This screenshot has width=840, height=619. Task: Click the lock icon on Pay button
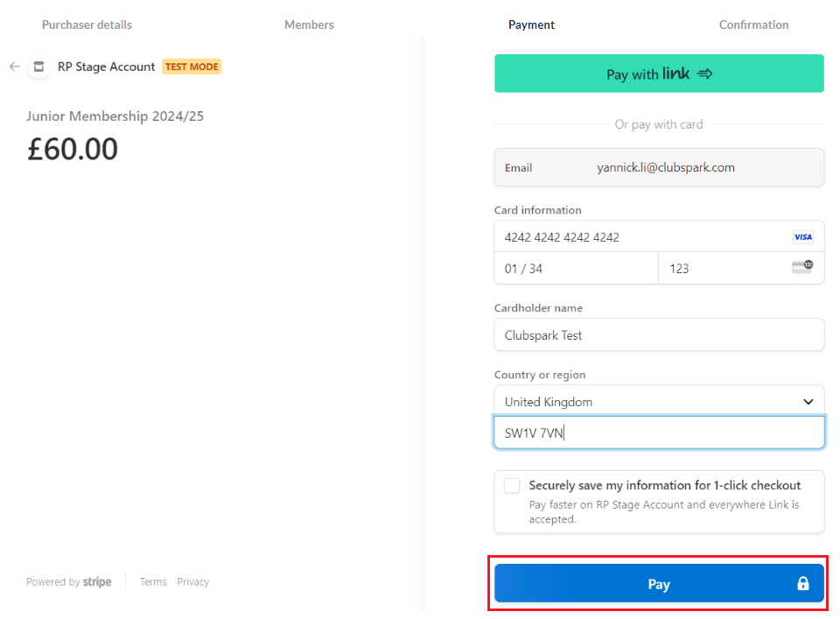point(802,584)
